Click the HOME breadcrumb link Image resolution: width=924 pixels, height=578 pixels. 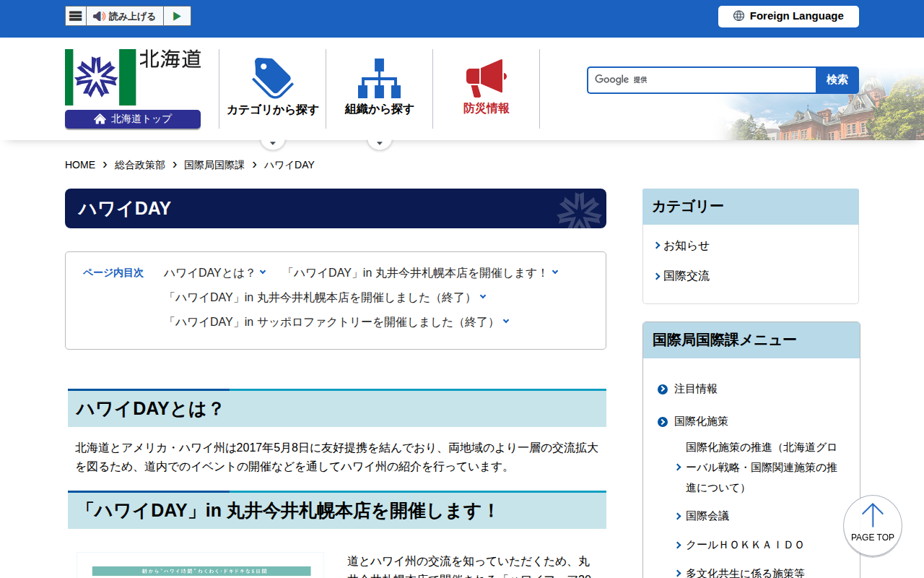click(79, 165)
